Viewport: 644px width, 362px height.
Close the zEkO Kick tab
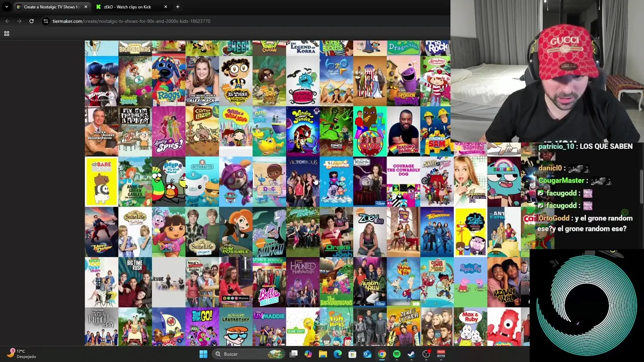(x=166, y=7)
